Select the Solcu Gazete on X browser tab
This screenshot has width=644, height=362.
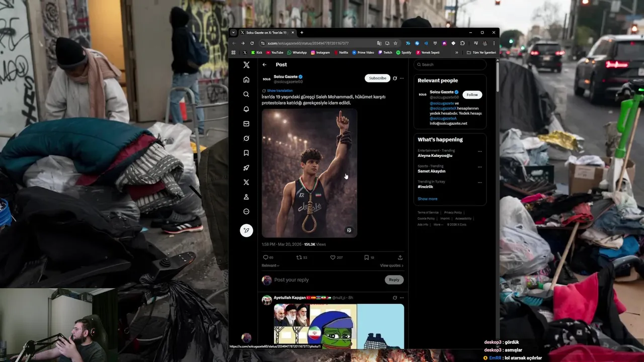(267, 33)
